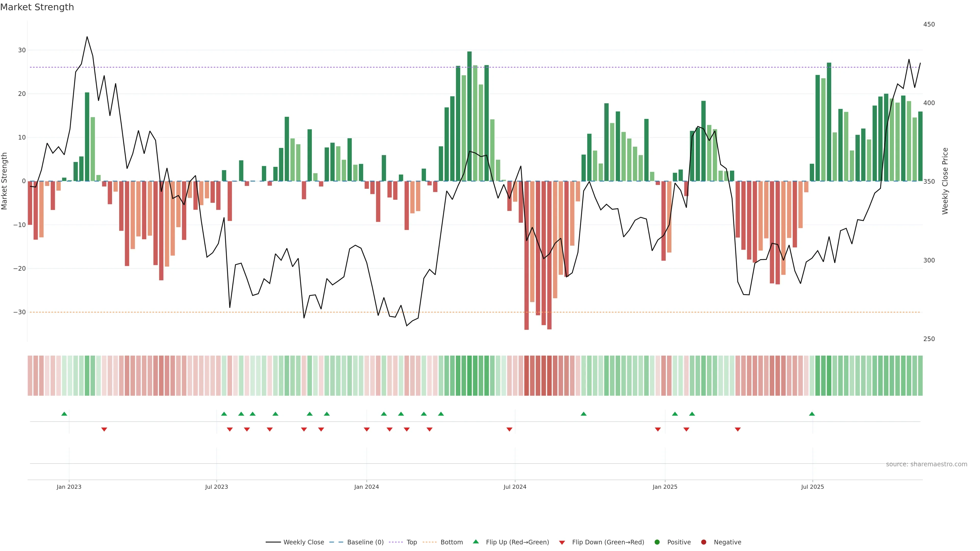Click the Jul 2025 x-axis label
Image resolution: width=980 pixels, height=551 pixels.
pyautogui.click(x=812, y=487)
